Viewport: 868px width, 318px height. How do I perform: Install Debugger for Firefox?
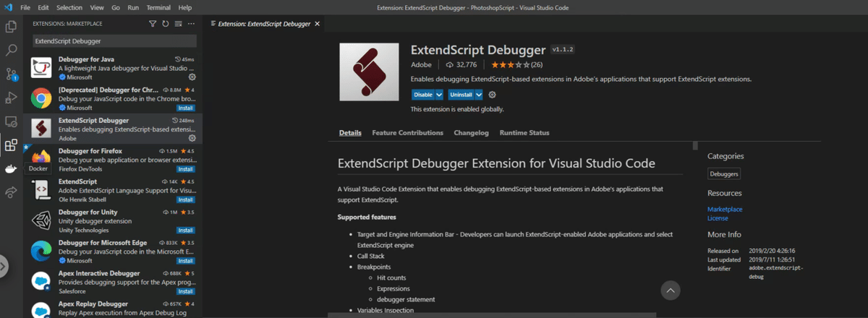185,168
